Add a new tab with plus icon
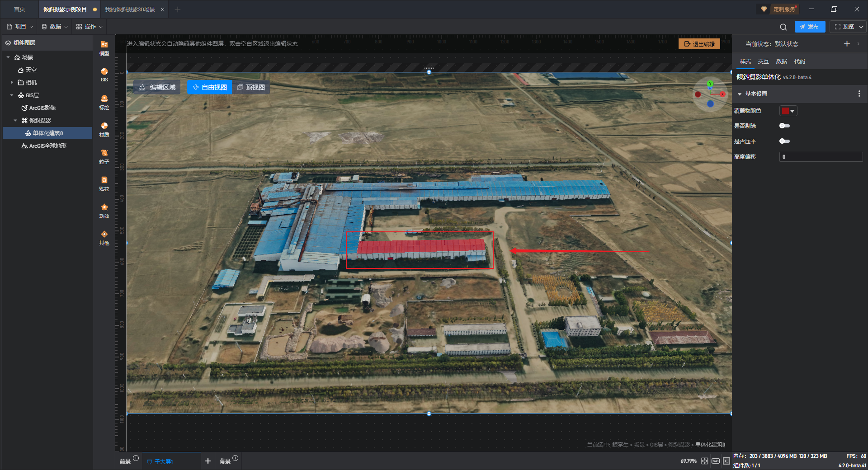This screenshot has width=868, height=470. (177, 9)
